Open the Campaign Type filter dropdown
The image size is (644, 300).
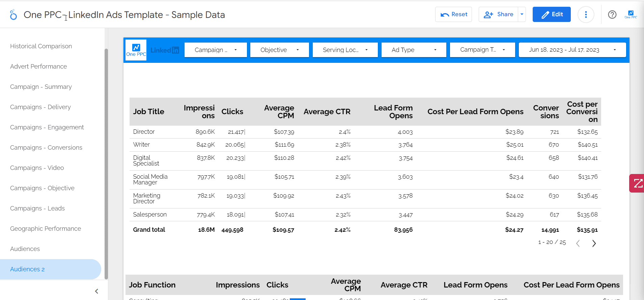coord(482,50)
